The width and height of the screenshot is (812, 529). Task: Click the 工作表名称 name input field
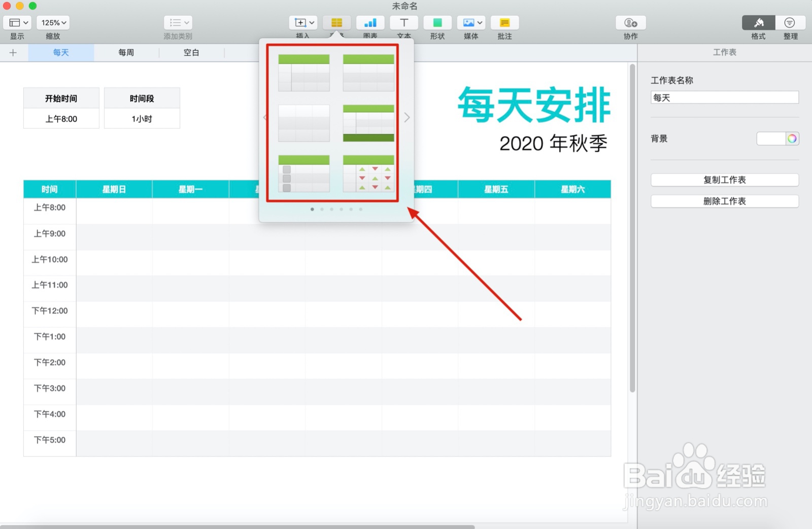(x=724, y=97)
